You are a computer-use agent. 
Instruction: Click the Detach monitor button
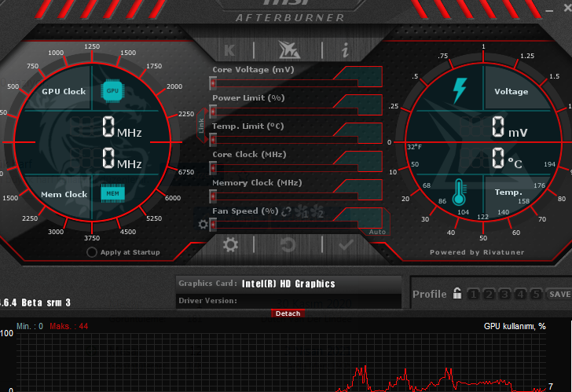288,313
